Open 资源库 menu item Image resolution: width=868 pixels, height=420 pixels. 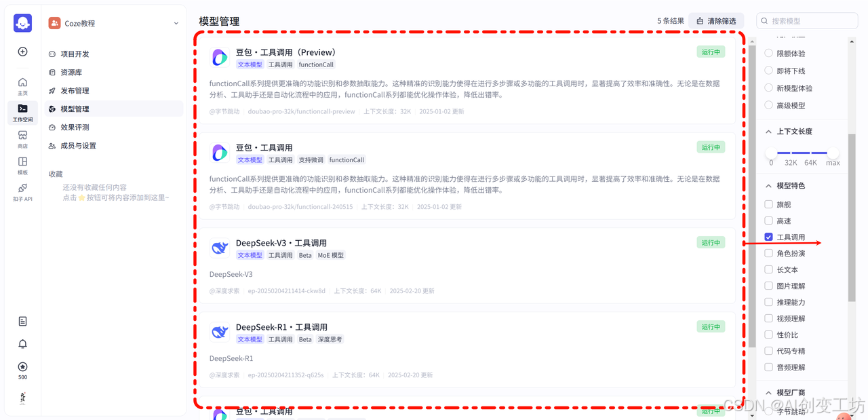[x=114, y=72]
